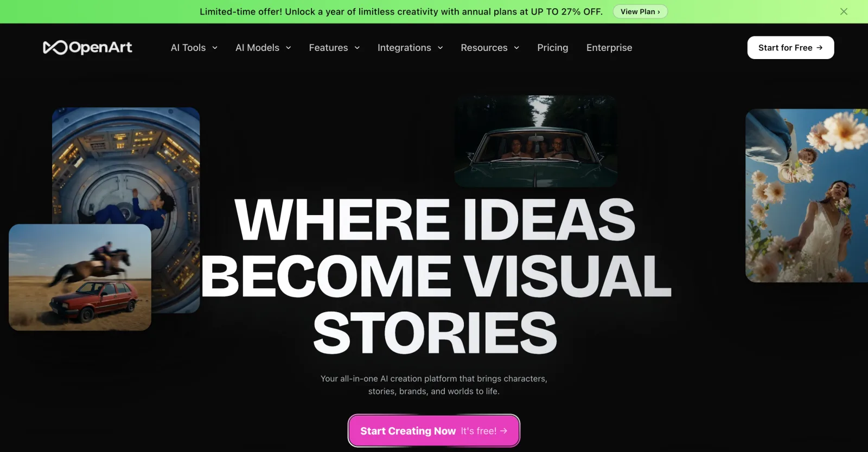This screenshot has width=868, height=452.
Task: Open the Integrations dropdown
Action: click(410, 48)
